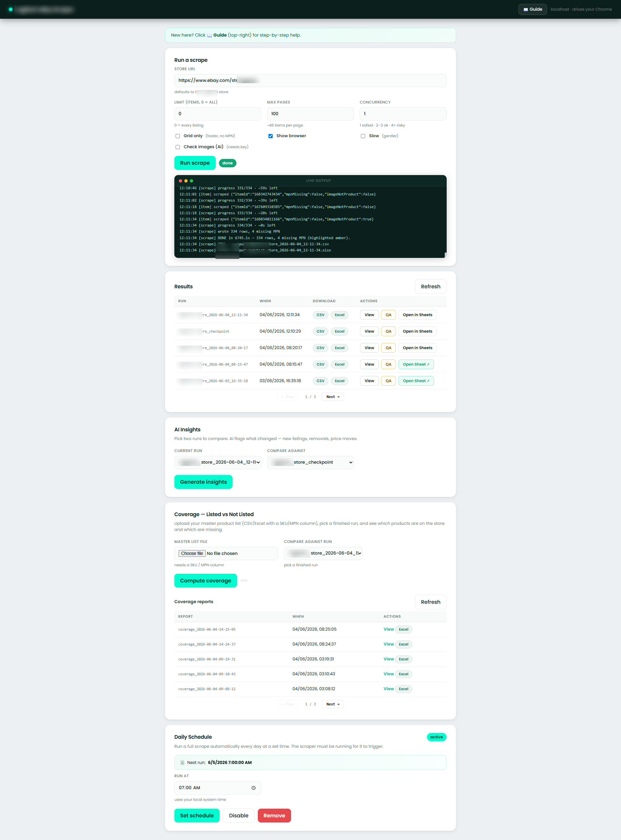Click the clock icon in Run At field
Viewport: 621px width, 840px height.
pyautogui.click(x=253, y=788)
